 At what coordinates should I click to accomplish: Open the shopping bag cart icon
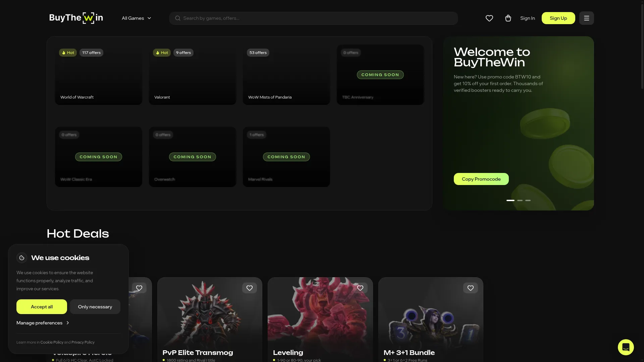click(x=508, y=18)
